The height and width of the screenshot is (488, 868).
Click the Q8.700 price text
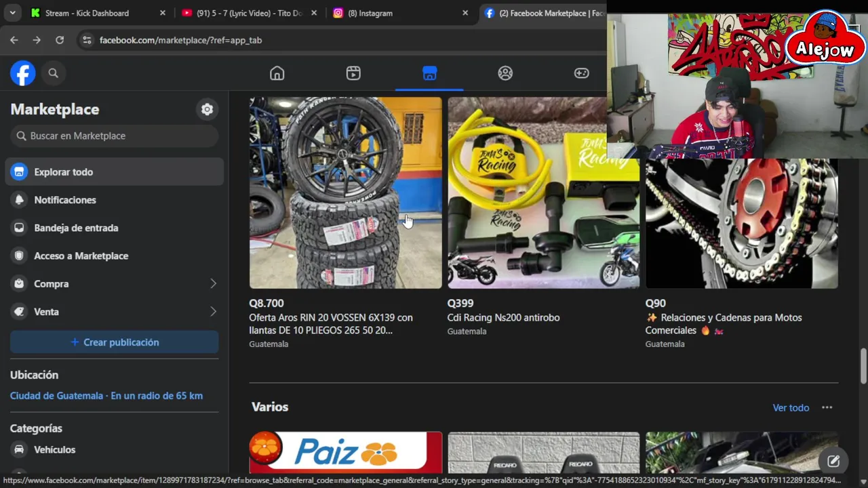(267, 303)
